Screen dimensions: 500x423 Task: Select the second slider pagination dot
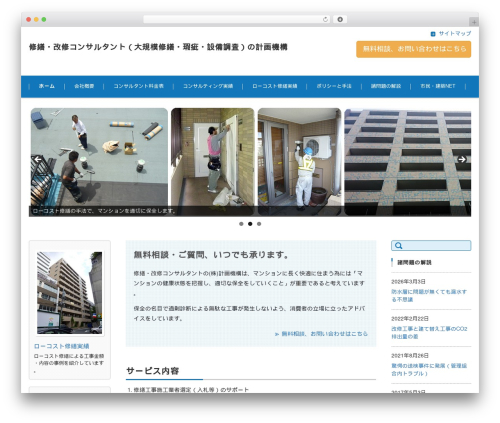250,224
